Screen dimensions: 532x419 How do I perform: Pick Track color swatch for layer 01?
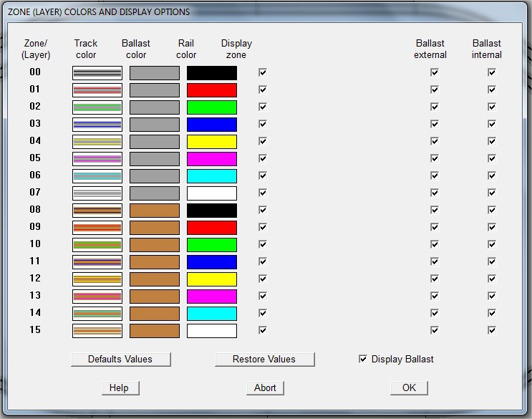tap(97, 90)
